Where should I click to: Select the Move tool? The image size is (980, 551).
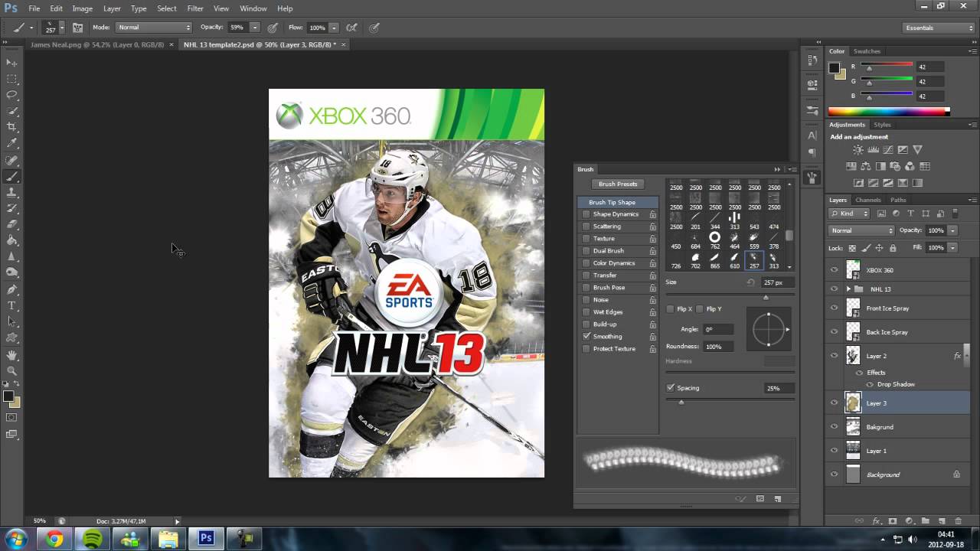[11, 63]
